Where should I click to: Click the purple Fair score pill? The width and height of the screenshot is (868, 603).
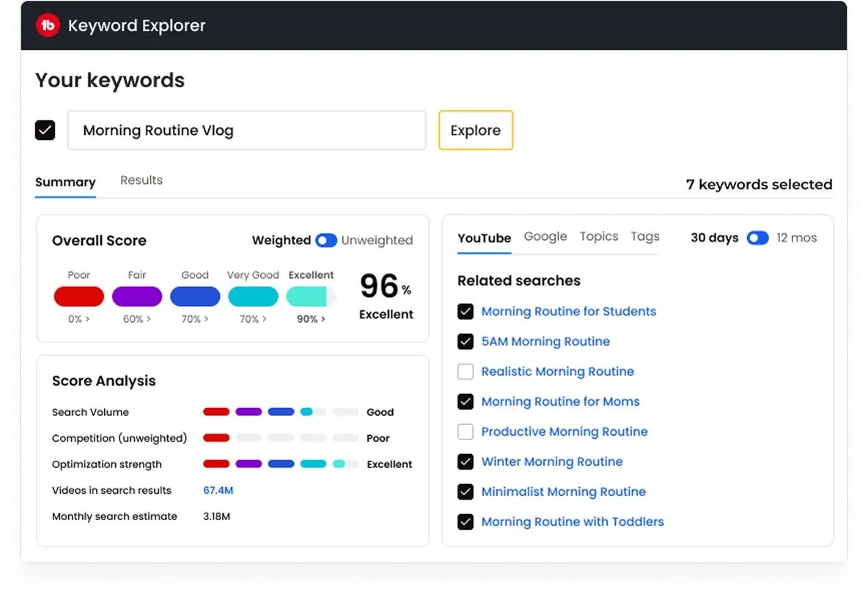pos(137,296)
